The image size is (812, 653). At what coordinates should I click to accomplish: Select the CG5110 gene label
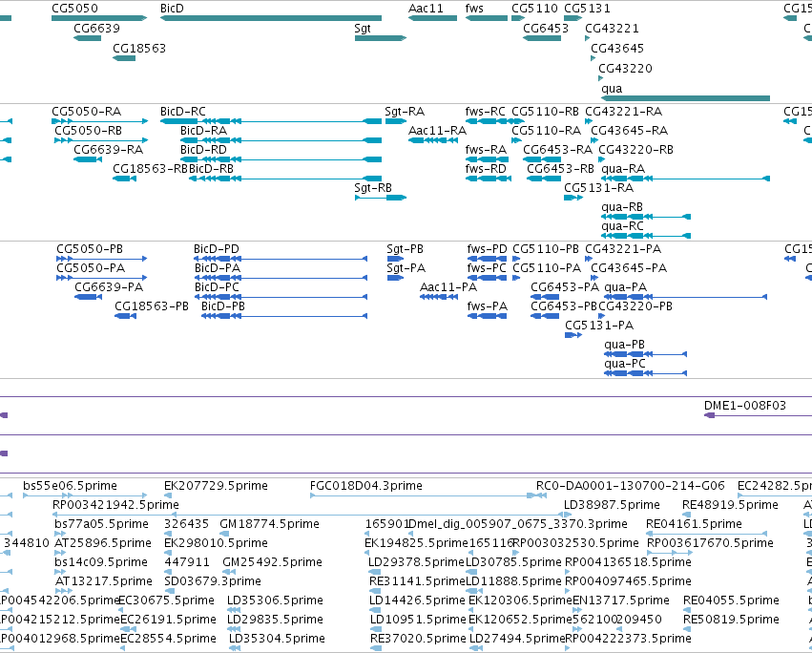point(534,9)
